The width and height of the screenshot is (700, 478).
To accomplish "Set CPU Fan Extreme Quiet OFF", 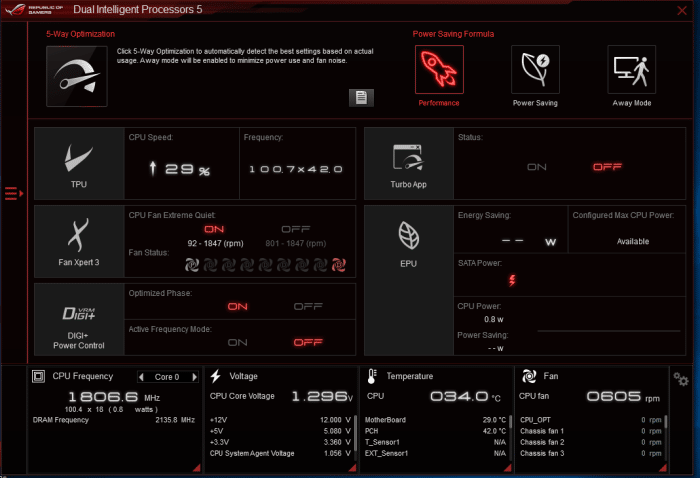I will pyautogui.click(x=296, y=229).
